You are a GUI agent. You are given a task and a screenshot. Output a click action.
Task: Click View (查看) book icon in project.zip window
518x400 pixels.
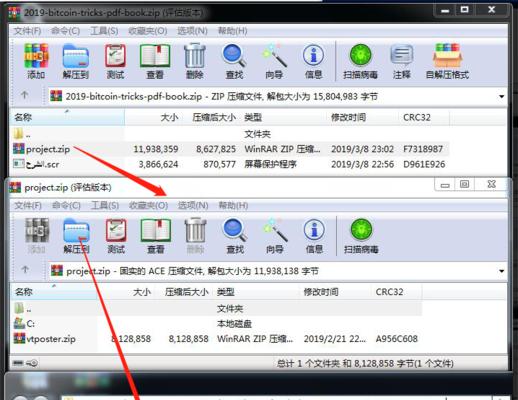click(156, 236)
